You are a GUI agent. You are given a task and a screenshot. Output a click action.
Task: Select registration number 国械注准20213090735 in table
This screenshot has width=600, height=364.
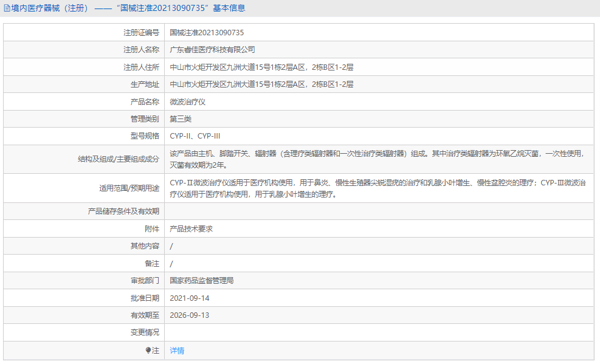[207, 32]
